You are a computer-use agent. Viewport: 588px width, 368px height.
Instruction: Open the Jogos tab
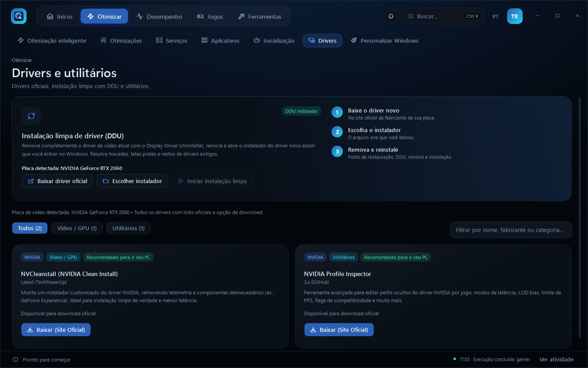pyautogui.click(x=210, y=16)
